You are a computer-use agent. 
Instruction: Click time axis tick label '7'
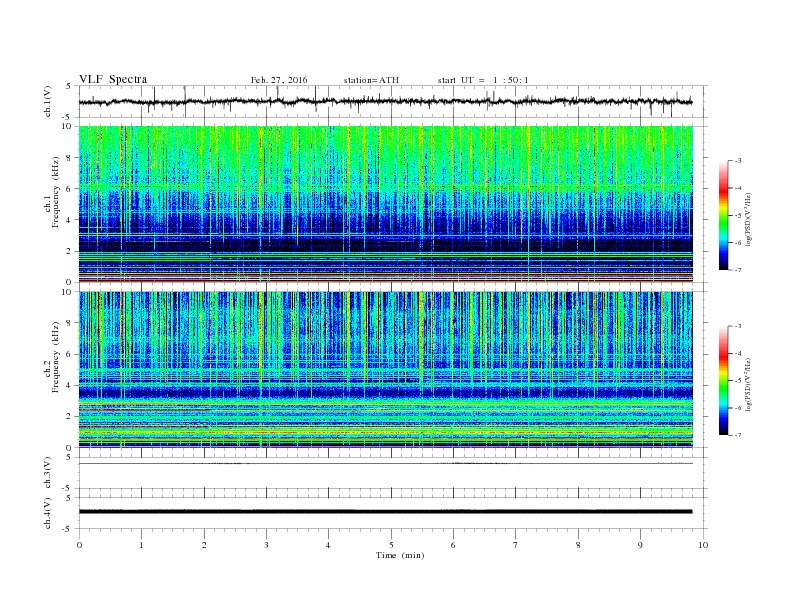(516, 545)
